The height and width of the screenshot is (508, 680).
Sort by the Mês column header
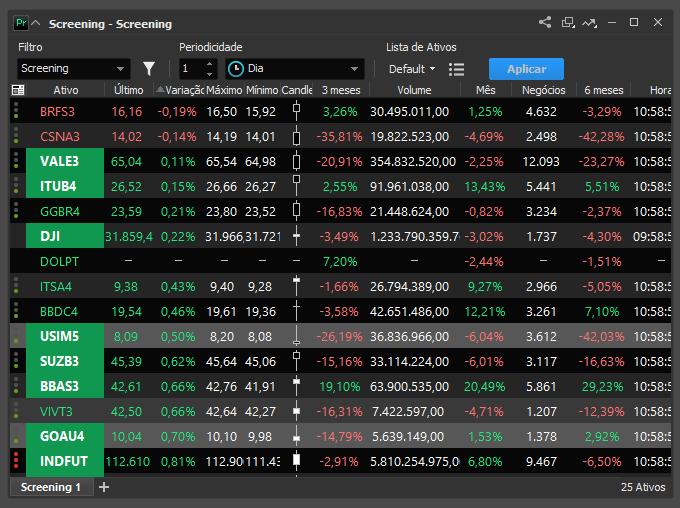485,90
